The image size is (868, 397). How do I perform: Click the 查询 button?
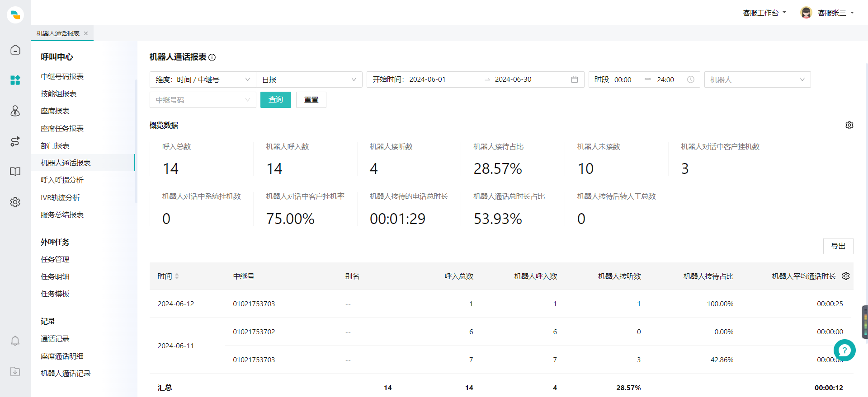coord(276,100)
